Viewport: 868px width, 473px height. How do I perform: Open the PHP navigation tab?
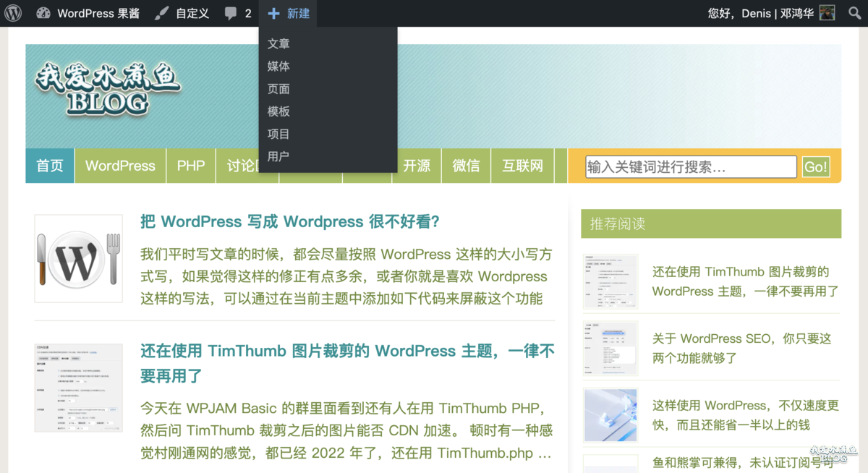[x=191, y=166]
